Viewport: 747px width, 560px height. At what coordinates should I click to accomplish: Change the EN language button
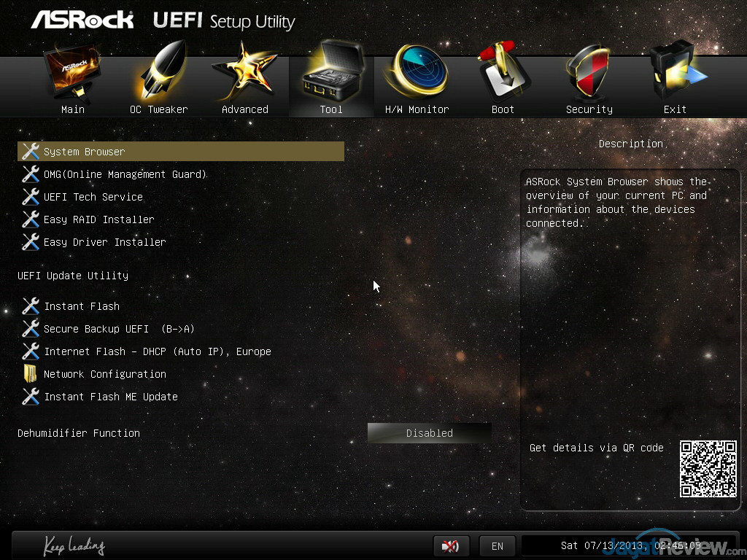click(498, 545)
